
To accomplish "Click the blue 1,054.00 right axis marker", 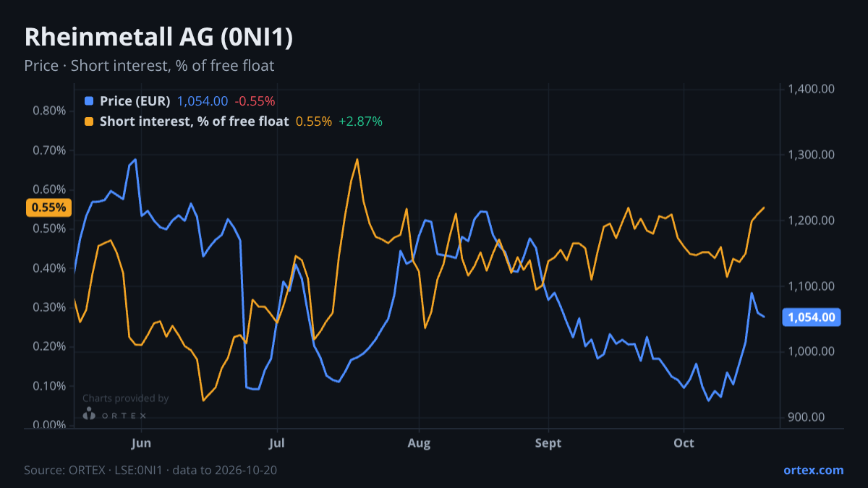I will click(x=812, y=317).
